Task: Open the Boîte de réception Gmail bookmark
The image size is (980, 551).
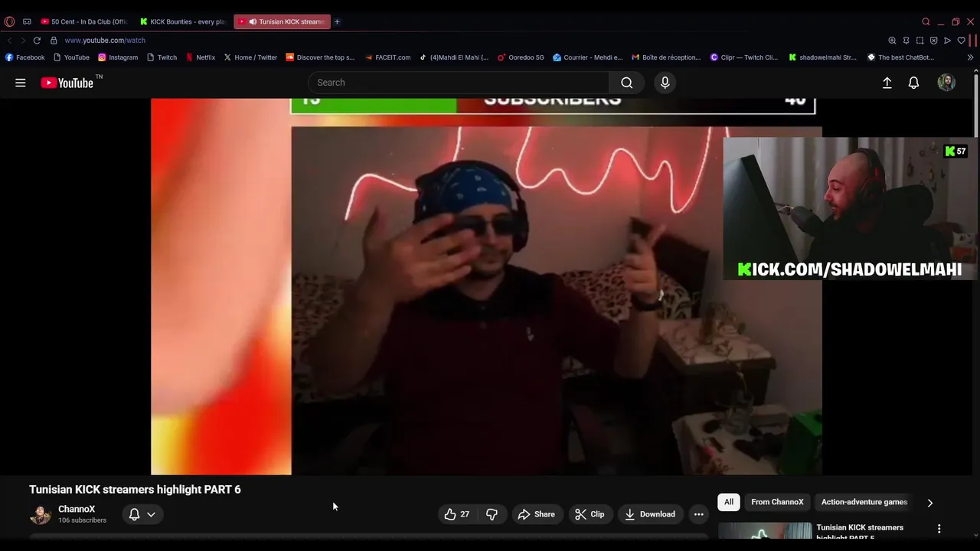Action: 666,57
